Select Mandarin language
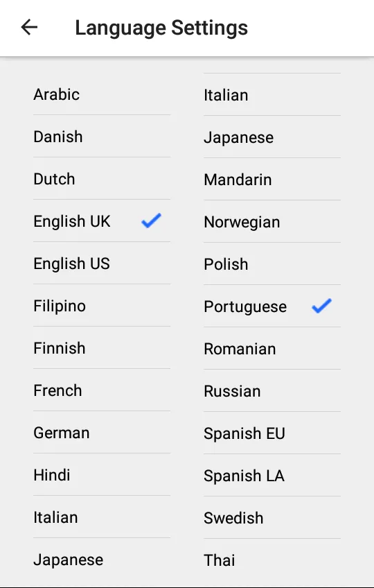The height and width of the screenshot is (588, 374). pos(272,180)
